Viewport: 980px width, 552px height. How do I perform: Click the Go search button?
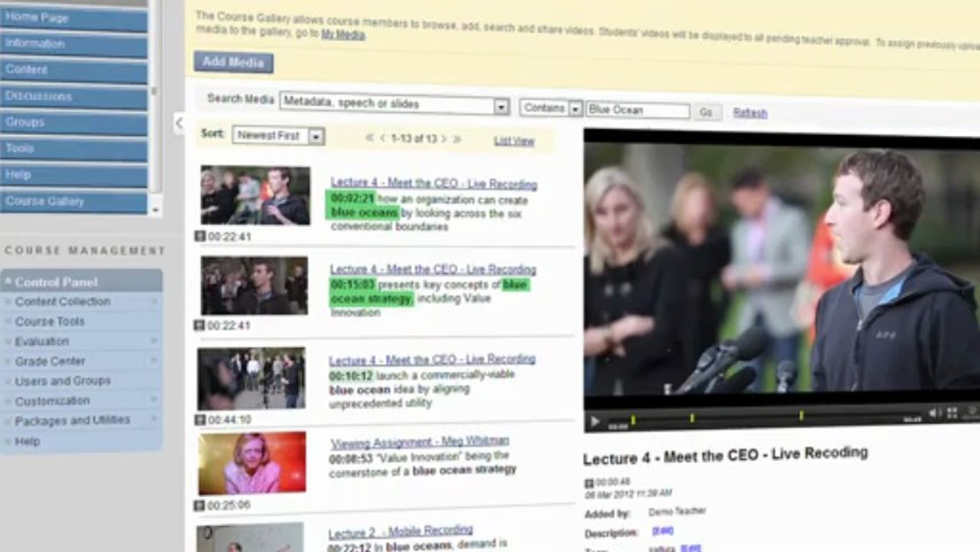point(706,113)
